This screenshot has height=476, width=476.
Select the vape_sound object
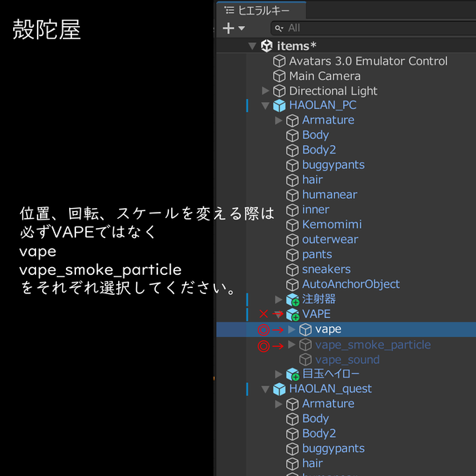(x=346, y=360)
